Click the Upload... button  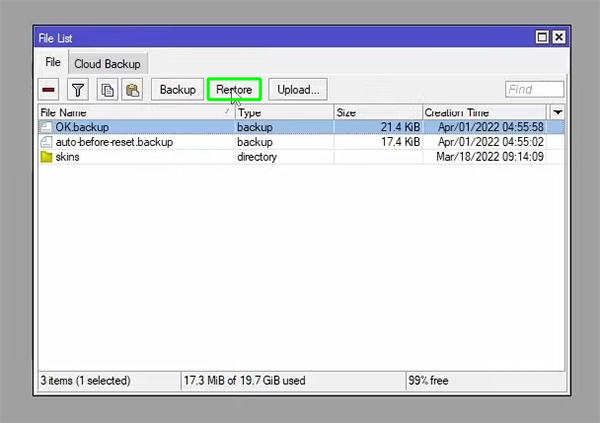pyautogui.click(x=298, y=90)
